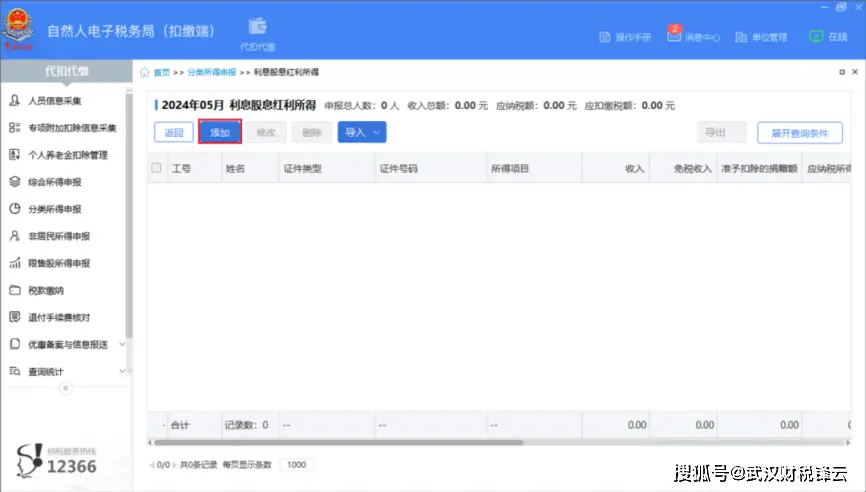The width and height of the screenshot is (866, 492).
Task: Click the 代扣代缴 icon in header
Action: pyautogui.click(x=257, y=26)
